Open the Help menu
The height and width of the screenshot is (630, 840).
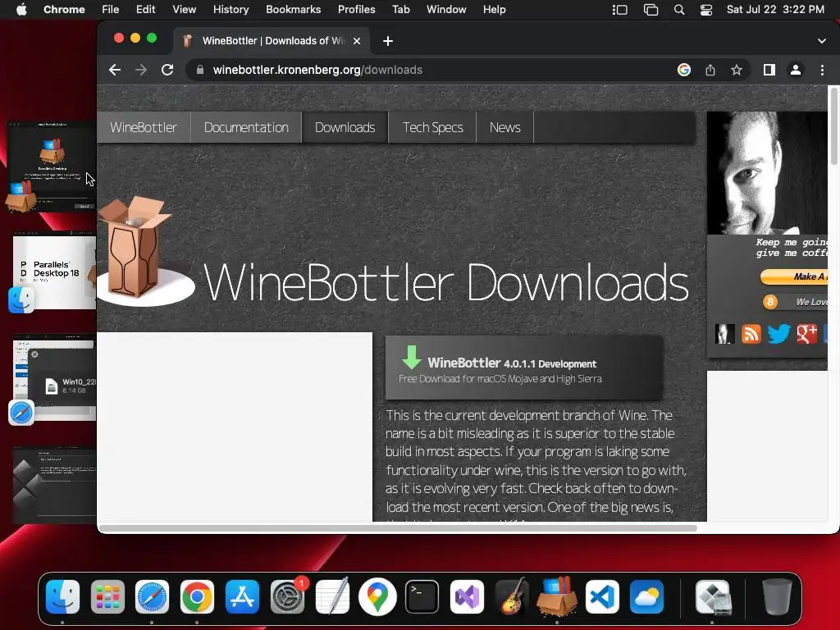point(494,10)
